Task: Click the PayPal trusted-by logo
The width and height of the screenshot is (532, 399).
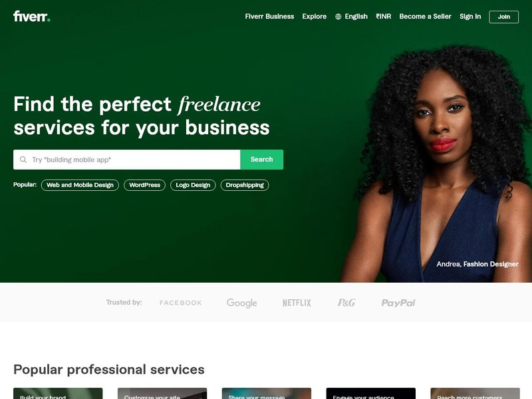Action: [x=398, y=303]
